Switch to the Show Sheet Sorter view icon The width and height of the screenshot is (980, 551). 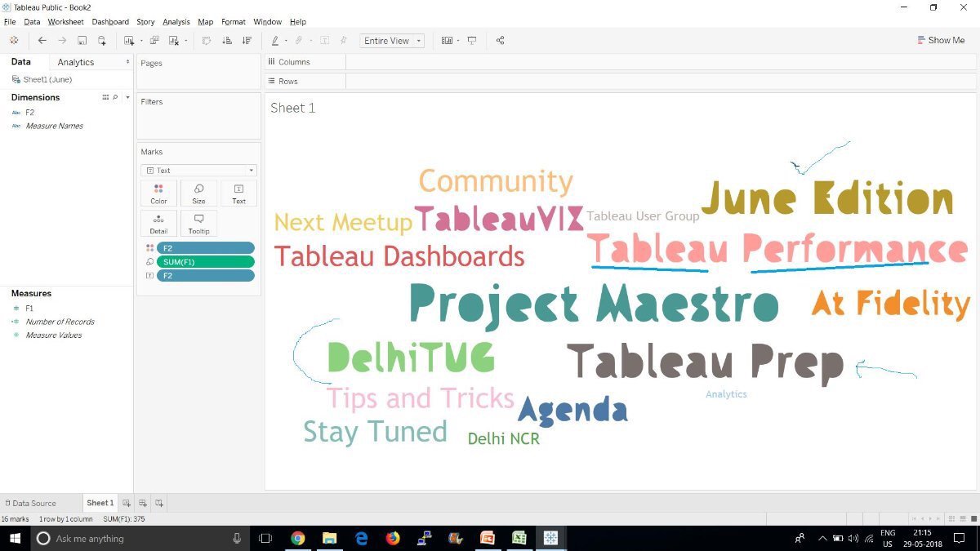[x=951, y=519]
